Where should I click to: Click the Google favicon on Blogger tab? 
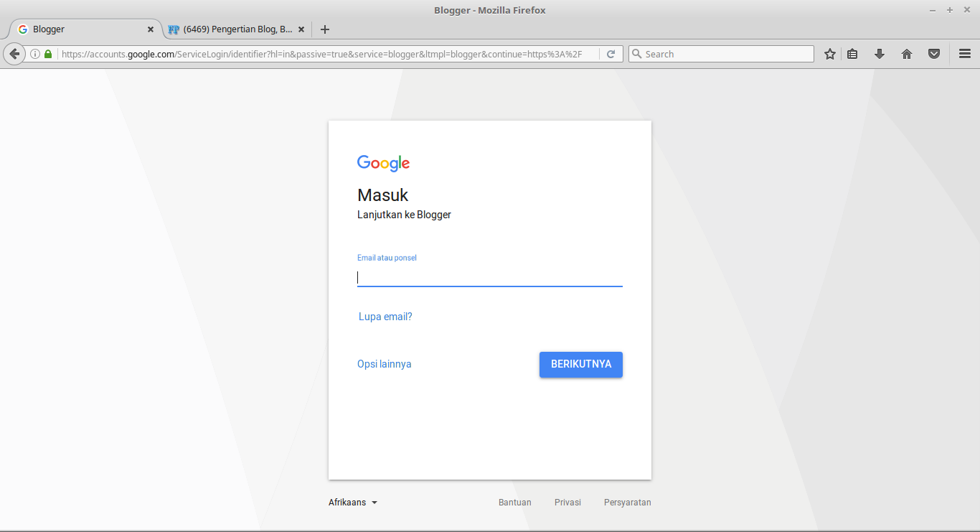23,29
